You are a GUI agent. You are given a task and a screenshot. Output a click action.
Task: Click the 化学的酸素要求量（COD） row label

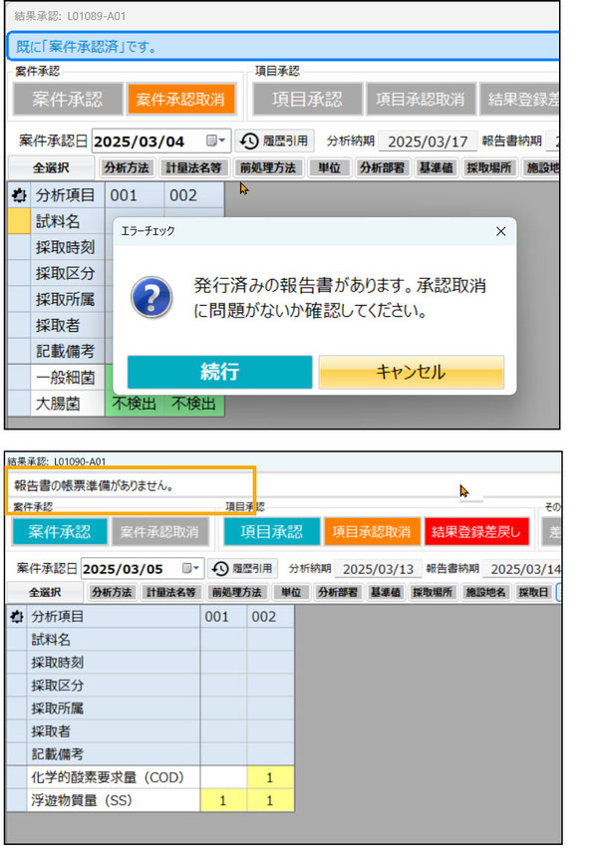tap(114, 777)
